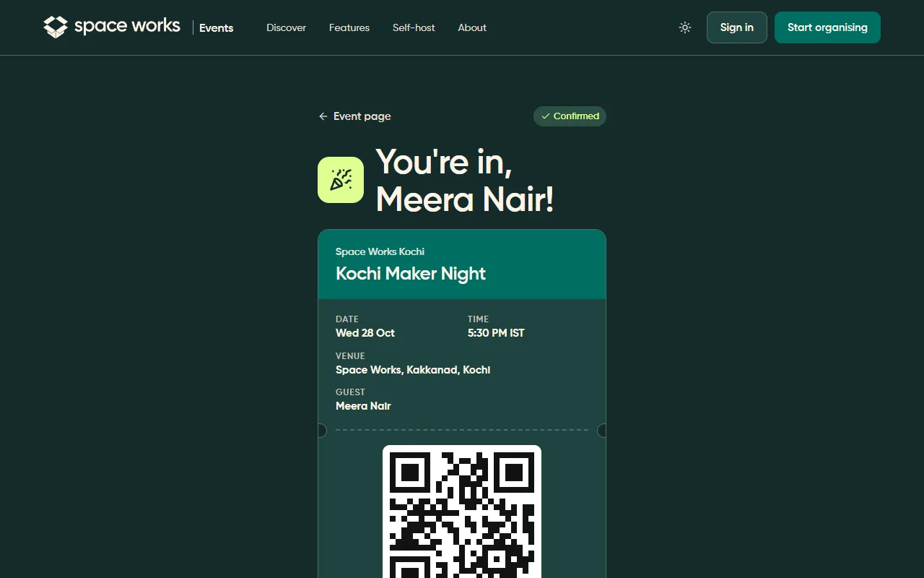Open the About menu item
The width and height of the screenshot is (924, 578).
click(x=472, y=27)
